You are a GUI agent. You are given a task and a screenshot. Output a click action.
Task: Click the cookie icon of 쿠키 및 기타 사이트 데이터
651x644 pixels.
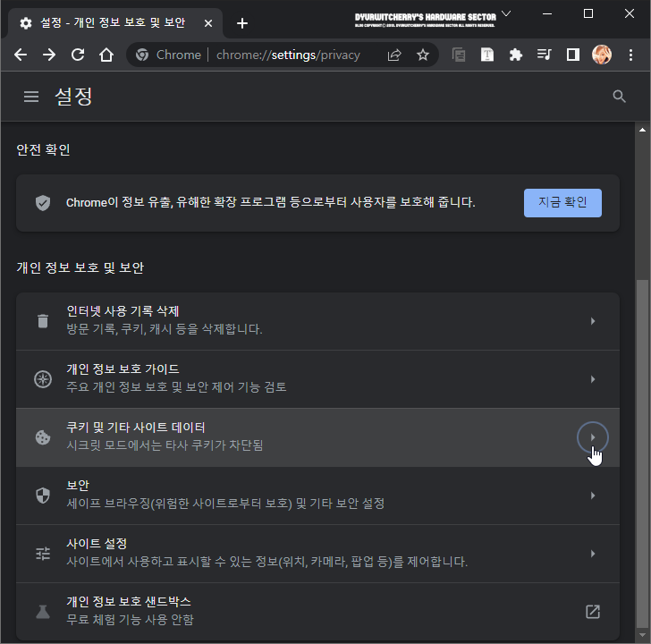[43, 437]
